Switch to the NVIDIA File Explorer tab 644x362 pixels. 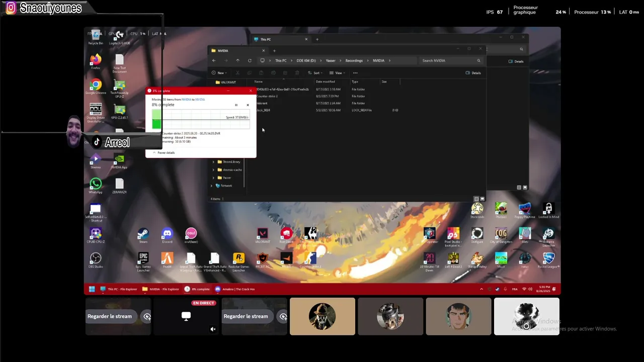(x=237, y=50)
